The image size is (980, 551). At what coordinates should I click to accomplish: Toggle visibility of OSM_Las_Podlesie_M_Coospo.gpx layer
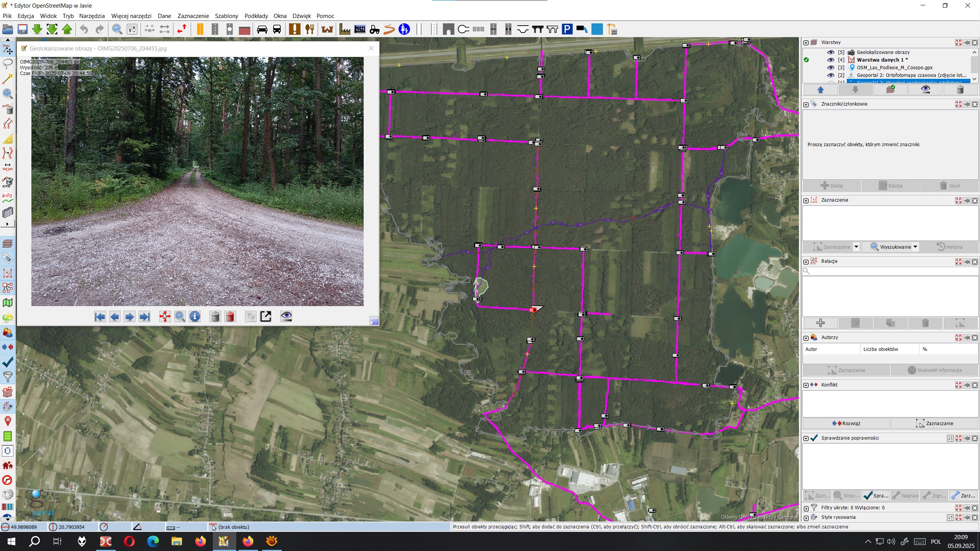(x=830, y=68)
